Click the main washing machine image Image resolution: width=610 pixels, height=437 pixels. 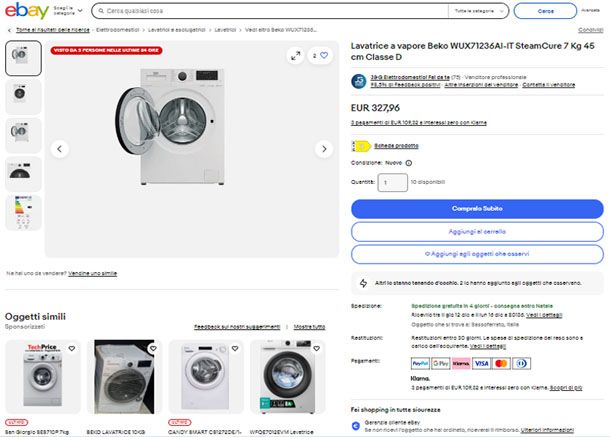pos(172,125)
